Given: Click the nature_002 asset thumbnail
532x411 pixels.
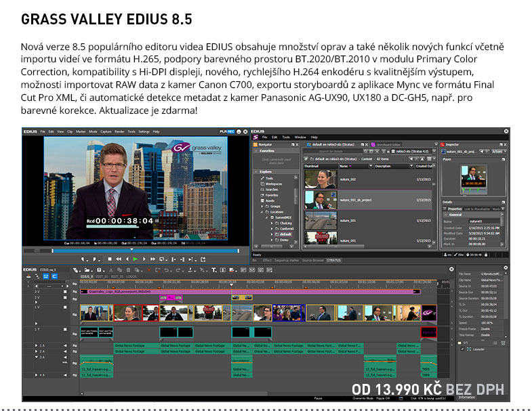Looking at the screenshot, I should coord(321,179).
